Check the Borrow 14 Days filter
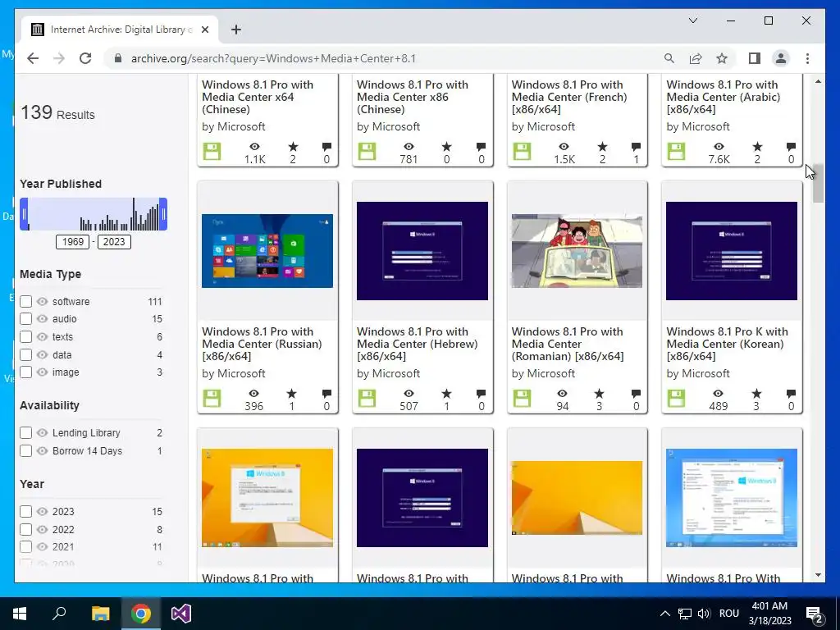This screenshot has width=840, height=630. pyautogui.click(x=25, y=450)
